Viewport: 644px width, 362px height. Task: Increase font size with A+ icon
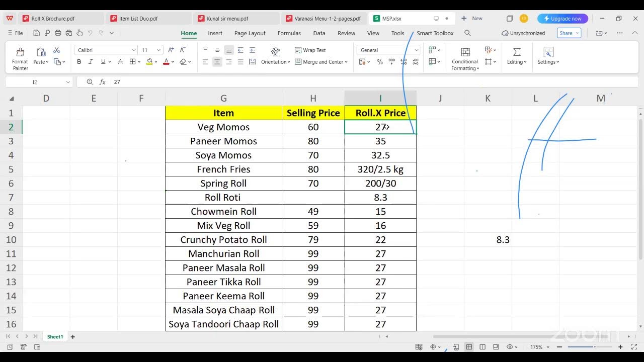tap(171, 50)
